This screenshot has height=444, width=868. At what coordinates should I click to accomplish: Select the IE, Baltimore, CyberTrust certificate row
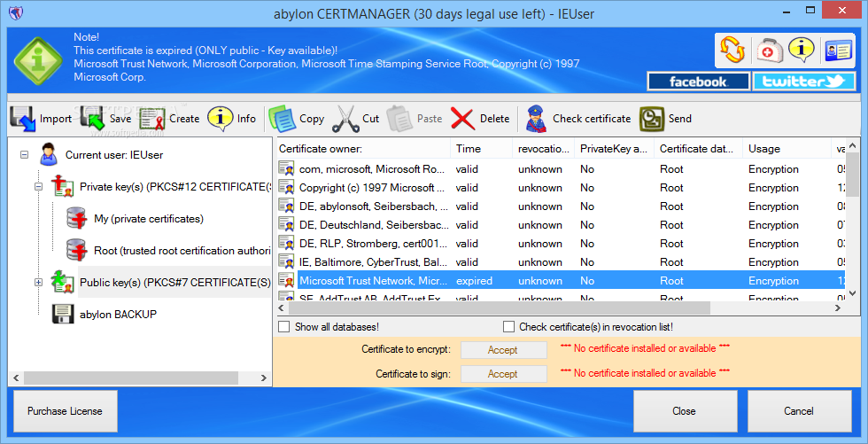pyautogui.click(x=560, y=261)
